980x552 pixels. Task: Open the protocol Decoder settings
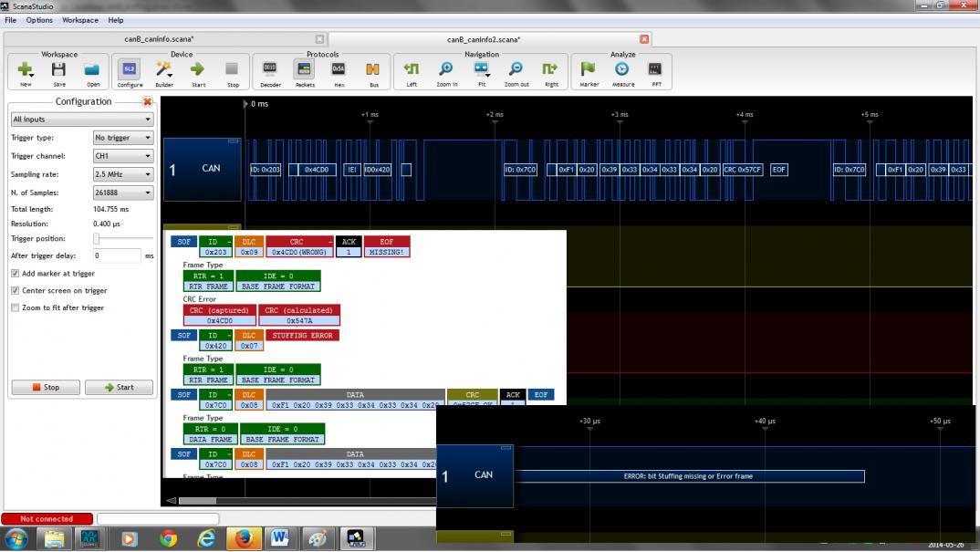pos(270,73)
